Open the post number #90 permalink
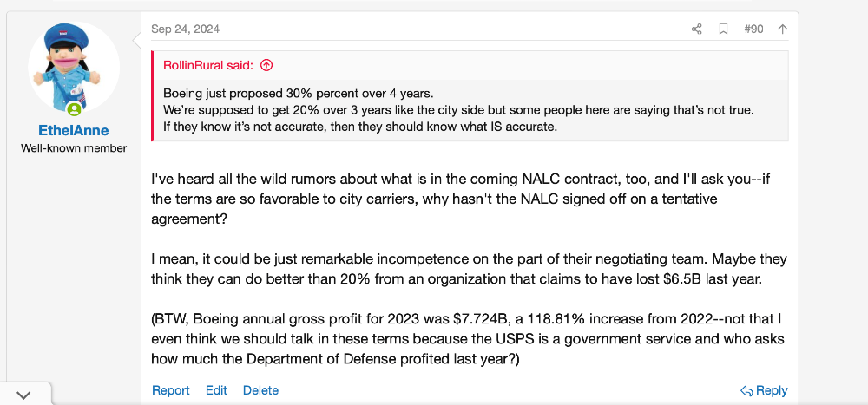The height and width of the screenshot is (405, 868). (753, 29)
